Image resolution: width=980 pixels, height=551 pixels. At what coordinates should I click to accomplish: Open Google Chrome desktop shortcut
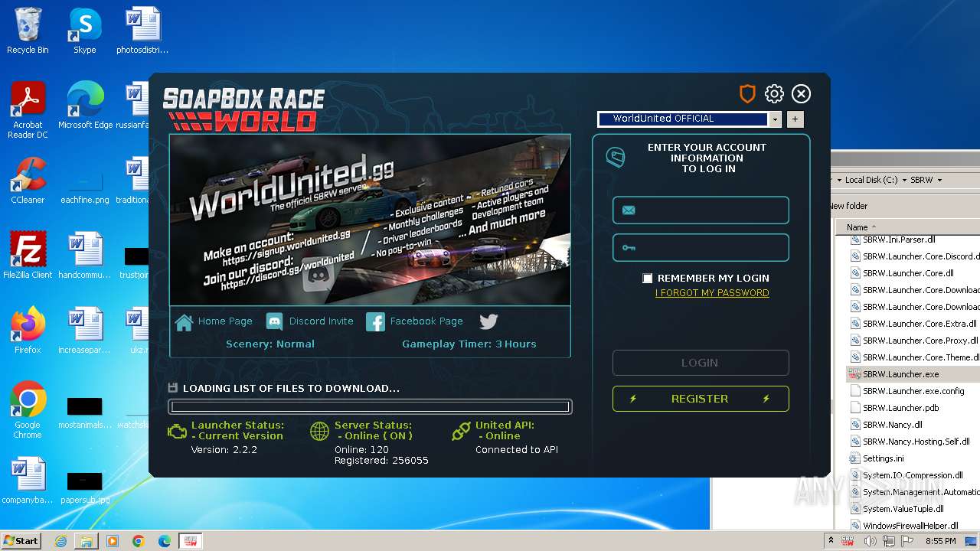click(28, 409)
